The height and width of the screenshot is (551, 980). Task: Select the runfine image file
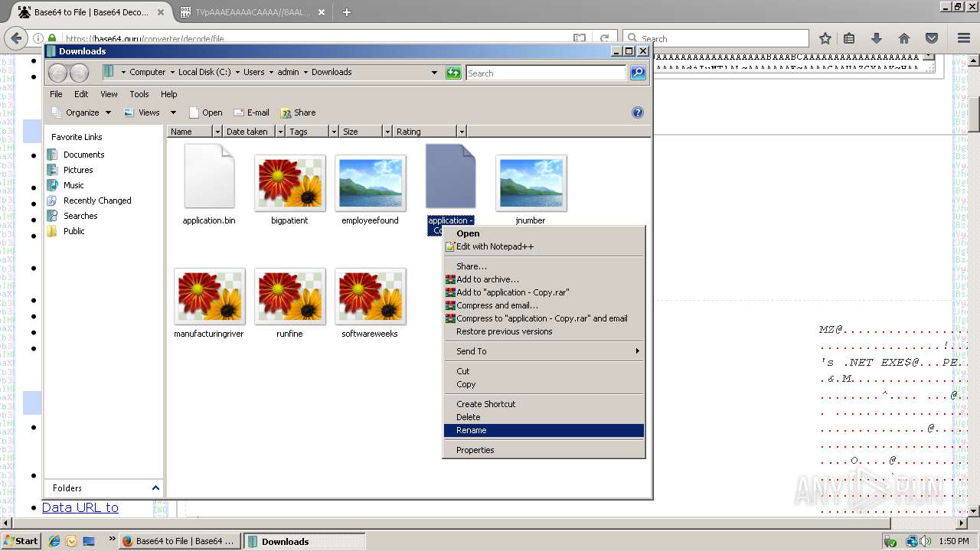(289, 302)
